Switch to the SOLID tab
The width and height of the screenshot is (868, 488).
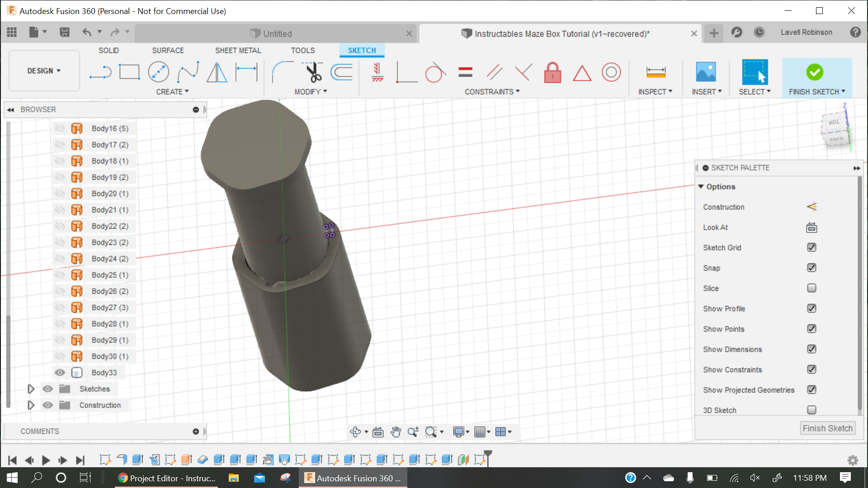[x=108, y=51]
